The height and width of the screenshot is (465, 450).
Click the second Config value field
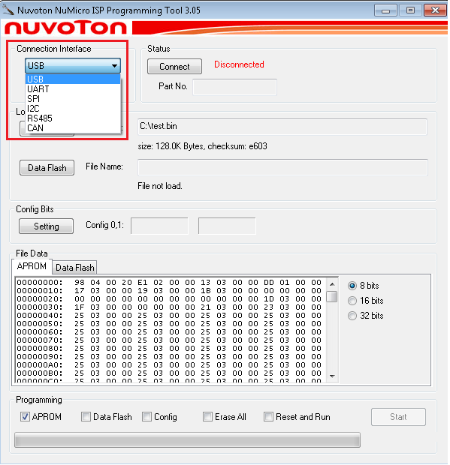pyautogui.click(x=227, y=226)
